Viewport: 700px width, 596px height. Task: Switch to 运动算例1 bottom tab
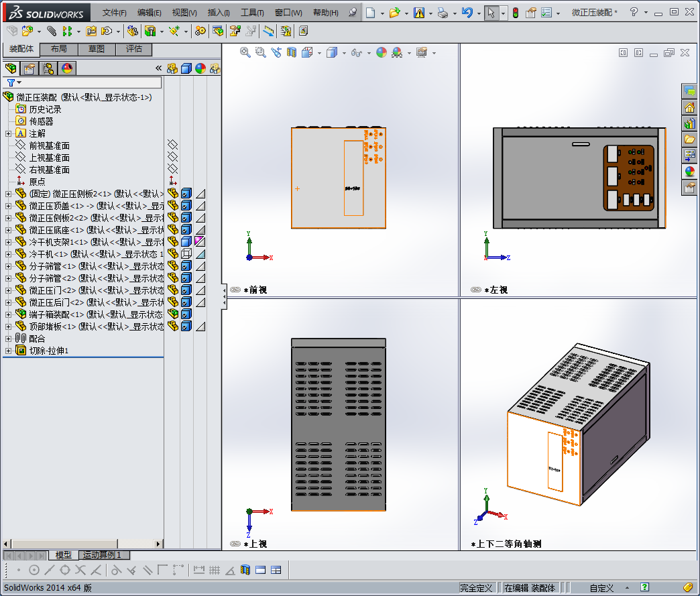102,555
